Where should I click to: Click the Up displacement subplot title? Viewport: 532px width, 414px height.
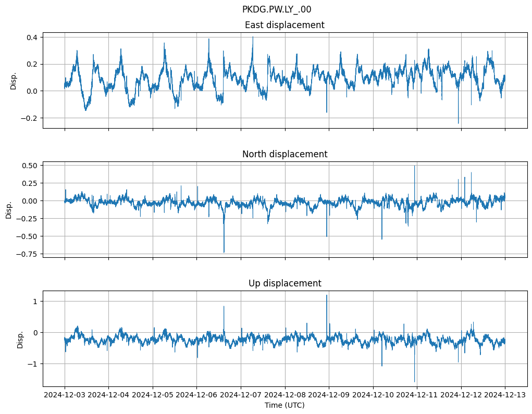tap(284, 283)
